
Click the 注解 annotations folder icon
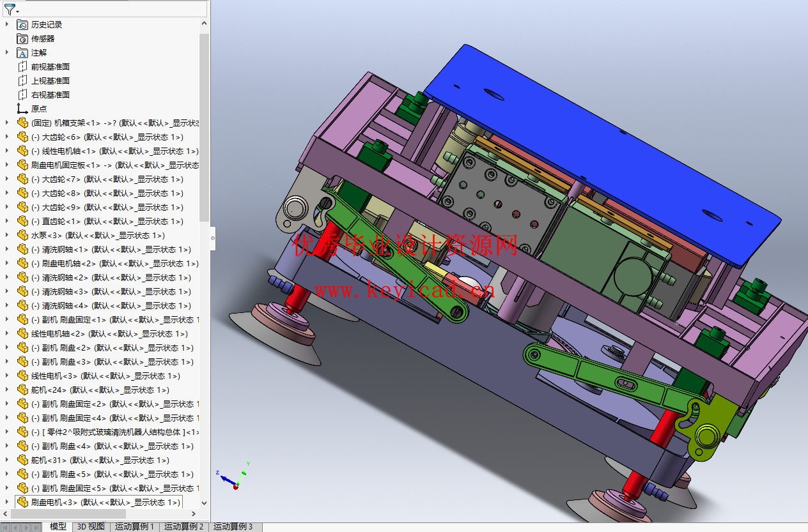tap(21, 52)
